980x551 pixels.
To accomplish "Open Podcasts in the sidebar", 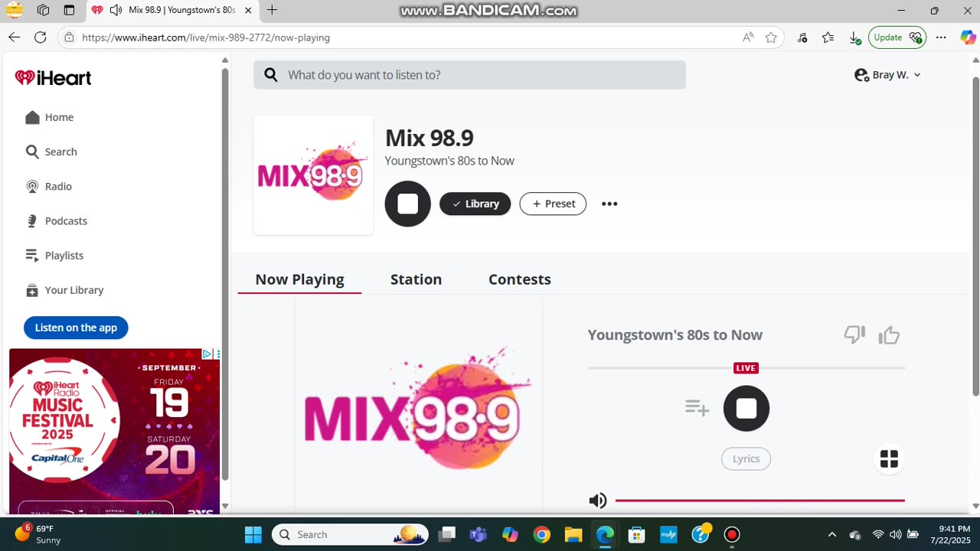I will (x=56, y=220).
